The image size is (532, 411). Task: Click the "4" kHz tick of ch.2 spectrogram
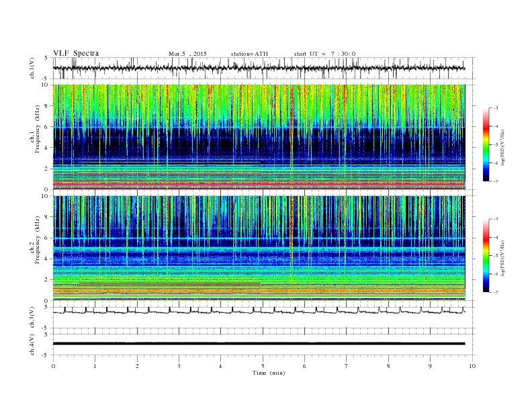(46, 259)
